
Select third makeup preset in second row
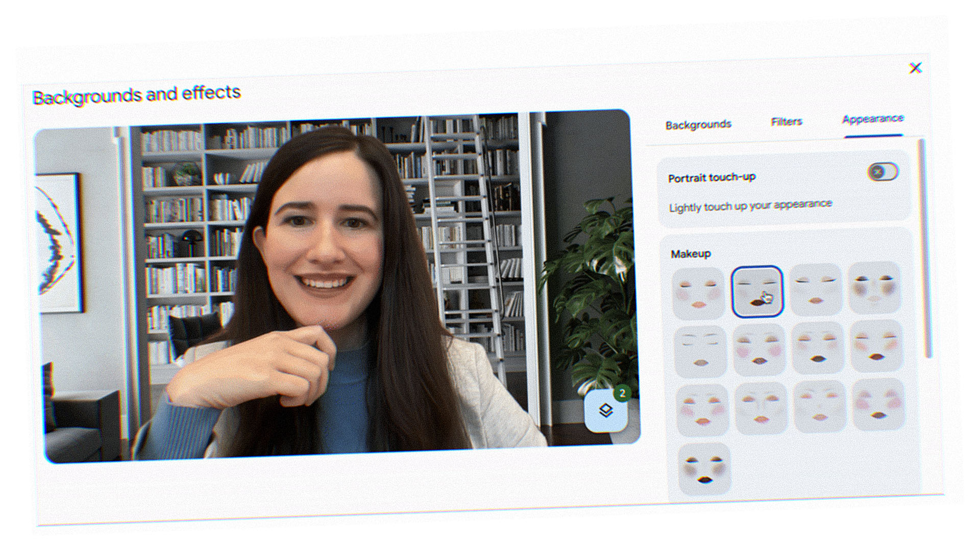[x=818, y=348]
